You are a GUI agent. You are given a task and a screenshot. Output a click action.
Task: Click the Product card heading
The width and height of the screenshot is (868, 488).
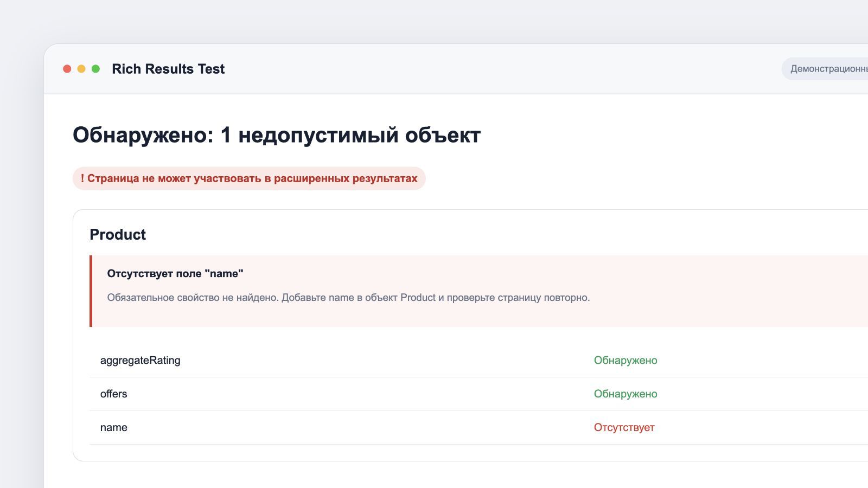118,234
